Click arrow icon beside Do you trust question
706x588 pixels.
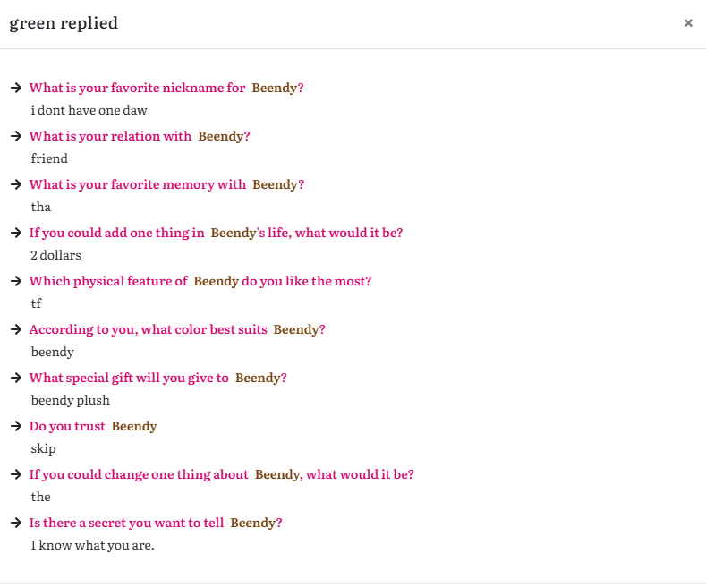[16, 426]
